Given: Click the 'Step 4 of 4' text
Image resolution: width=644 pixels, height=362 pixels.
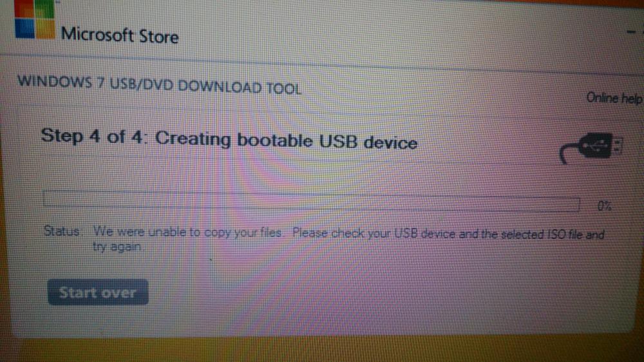Looking at the screenshot, I should (x=92, y=136).
